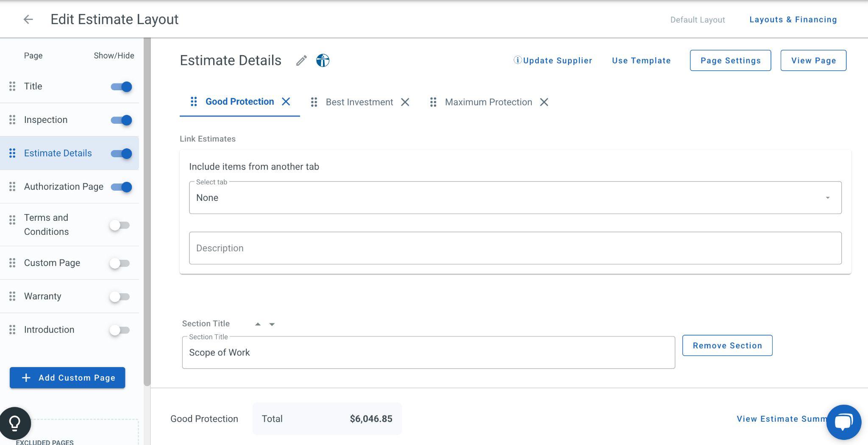Remove the Best Investment tab
Image resolution: width=868 pixels, height=445 pixels.
(405, 102)
